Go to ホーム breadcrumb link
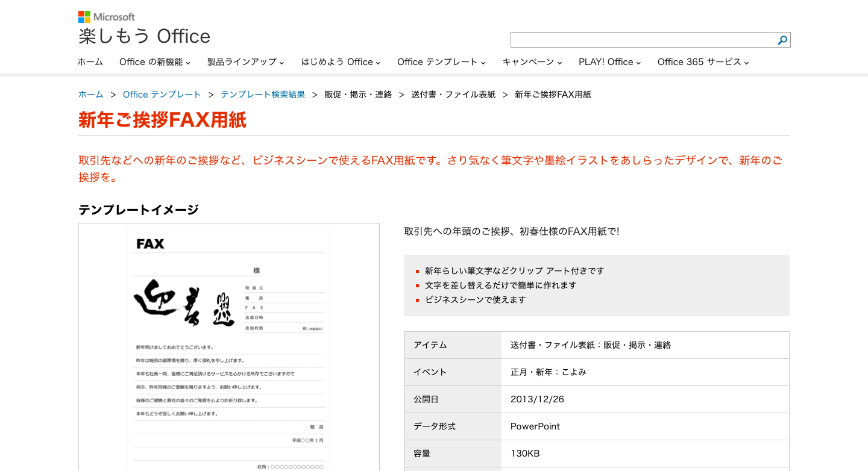868x471 pixels. tap(91, 95)
